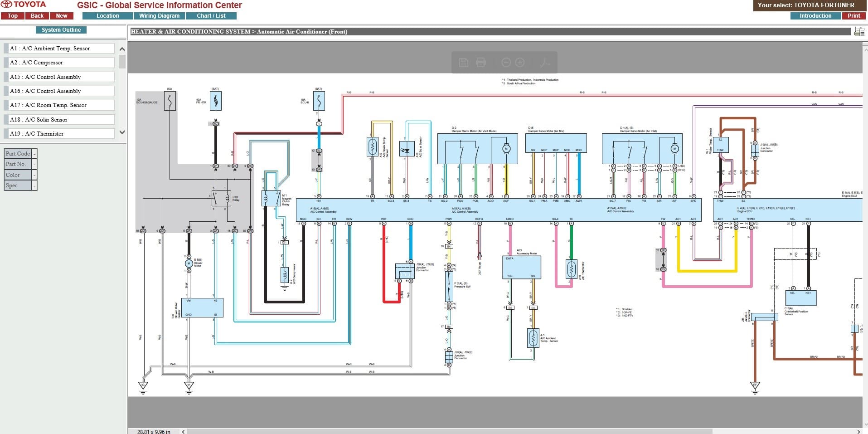Click left arrow of horizontal diagram scrollbar
The width and height of the screenshot is (868, 434).
pos(183,431)
